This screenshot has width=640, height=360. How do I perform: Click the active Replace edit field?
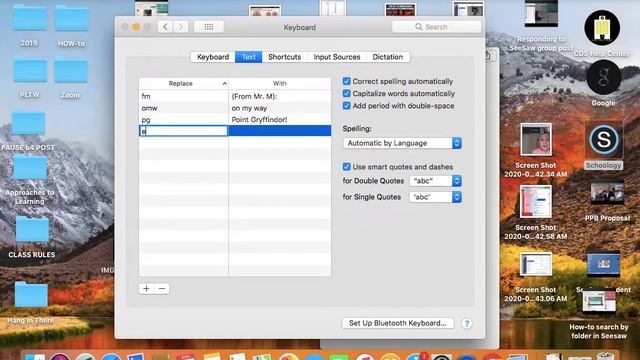[183, 131]
